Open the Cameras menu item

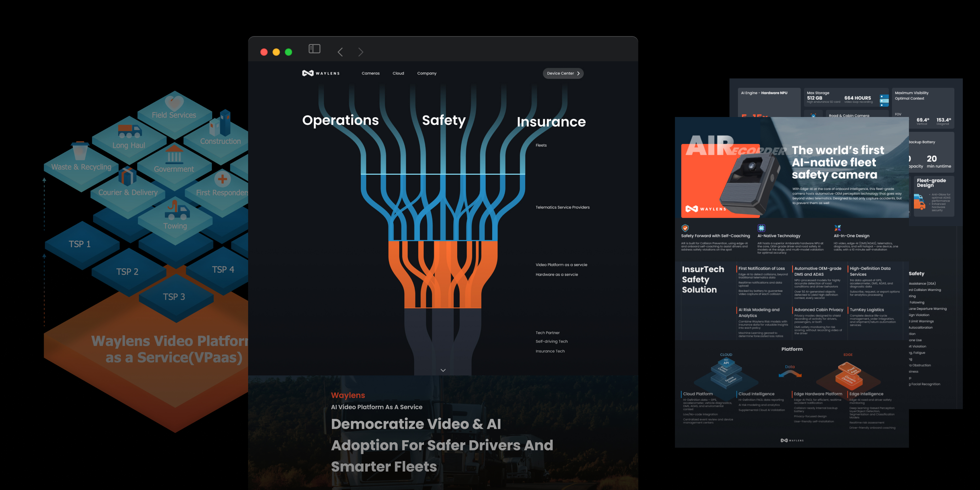coord(370,73)
